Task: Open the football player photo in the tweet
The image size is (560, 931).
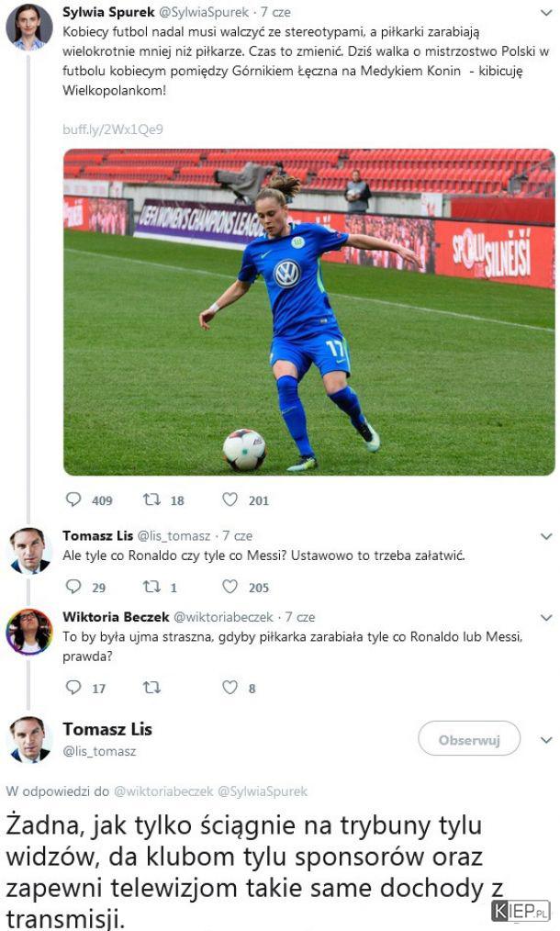Action: click(308, 312)
